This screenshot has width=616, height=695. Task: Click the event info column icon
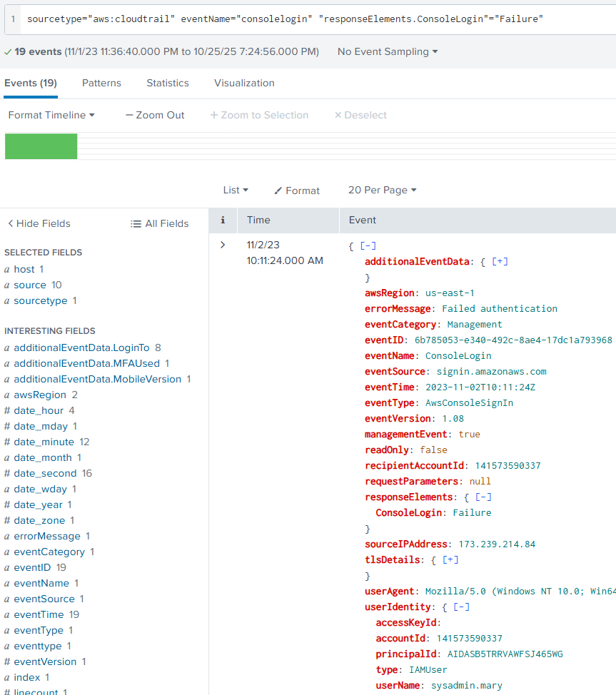point(223,220)
